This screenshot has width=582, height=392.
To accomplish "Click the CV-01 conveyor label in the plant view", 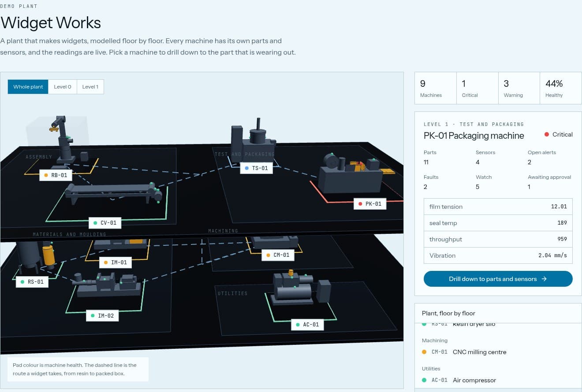I will [x=105, y=223].
